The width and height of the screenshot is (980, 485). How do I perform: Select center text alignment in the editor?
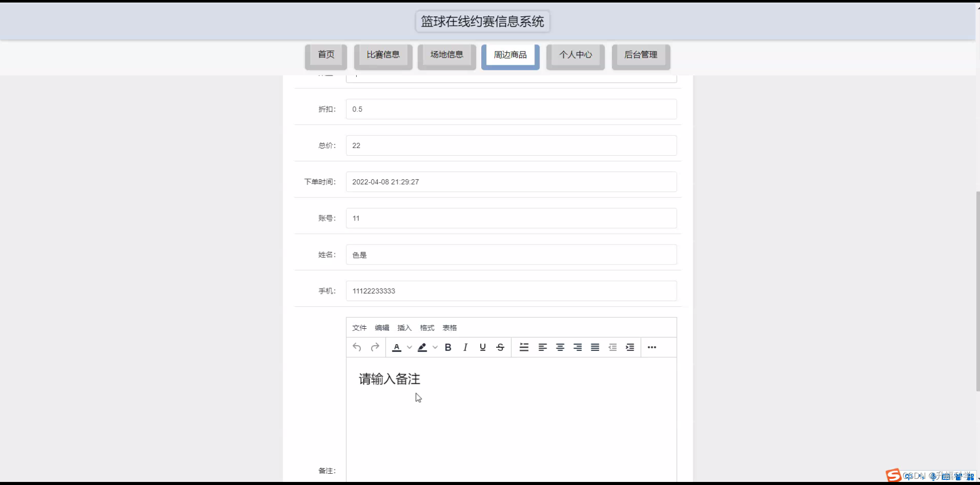point(560,347)
